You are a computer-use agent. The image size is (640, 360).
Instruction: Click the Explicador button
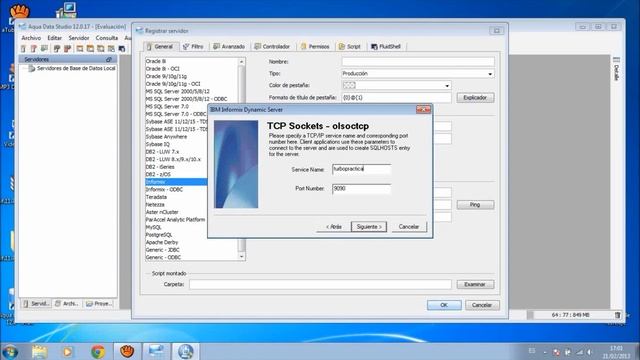click(x=475, y=98)
